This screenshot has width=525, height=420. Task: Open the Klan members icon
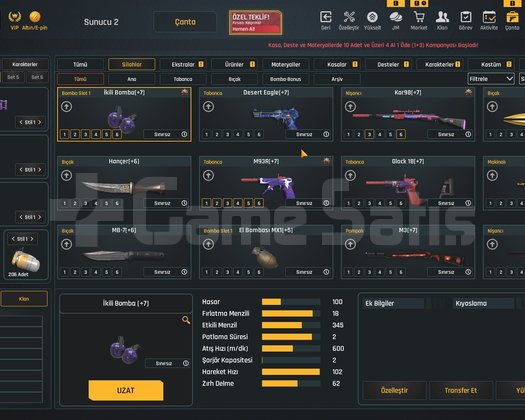point(442,17)
